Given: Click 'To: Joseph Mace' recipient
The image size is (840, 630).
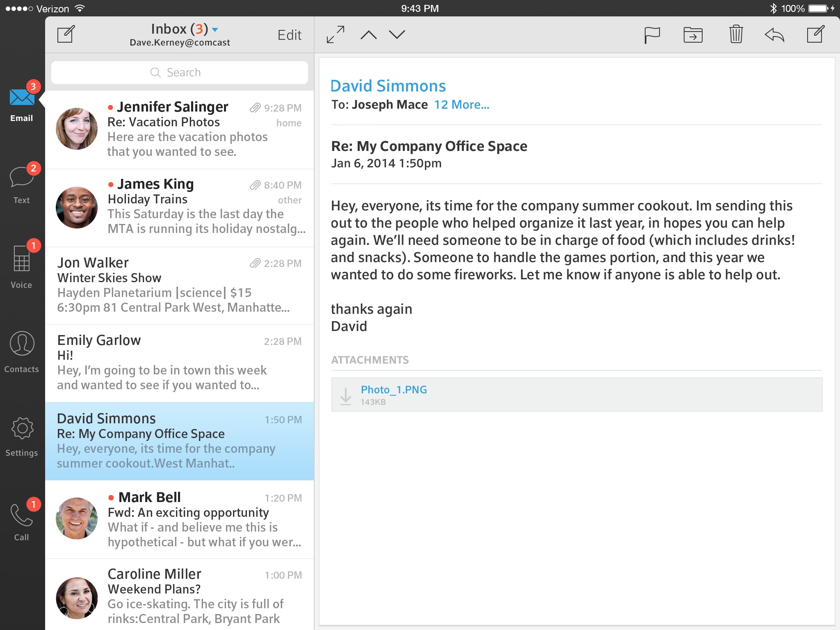Looking at the screenshot, I should [379, 105].
